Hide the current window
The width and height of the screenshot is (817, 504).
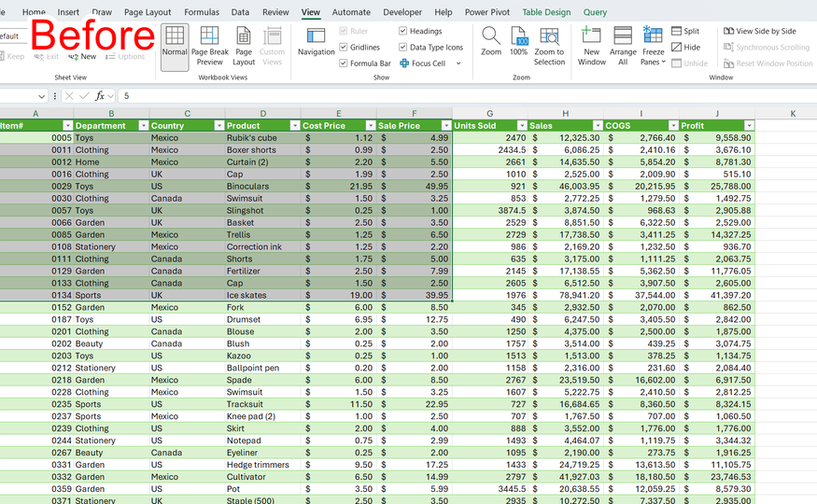point(685,48)
